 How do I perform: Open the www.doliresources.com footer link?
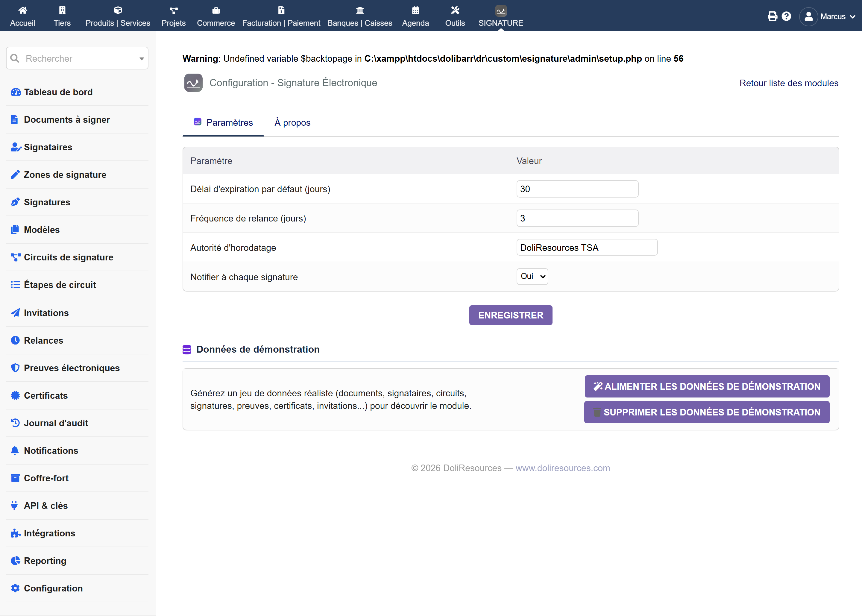pyautogui.click(x=563, y=468)
